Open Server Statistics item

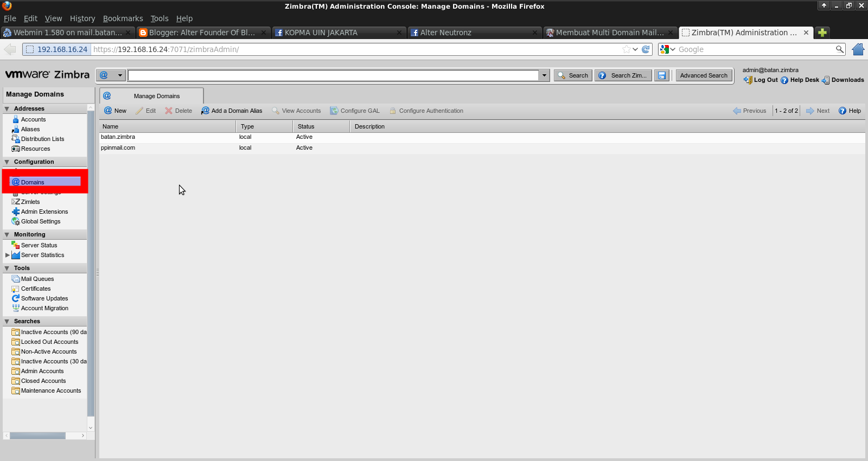[42, 255]
